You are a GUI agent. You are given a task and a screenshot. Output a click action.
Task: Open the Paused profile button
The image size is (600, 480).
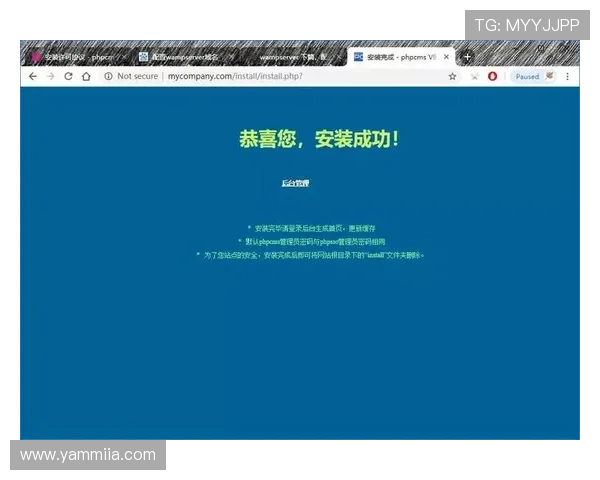532,76
